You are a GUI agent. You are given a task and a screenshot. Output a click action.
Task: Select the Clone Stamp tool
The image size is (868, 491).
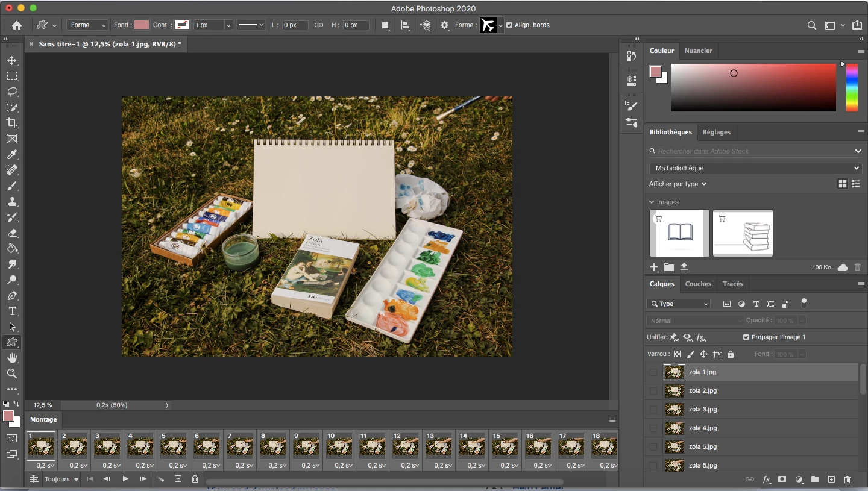click(12, 201)
